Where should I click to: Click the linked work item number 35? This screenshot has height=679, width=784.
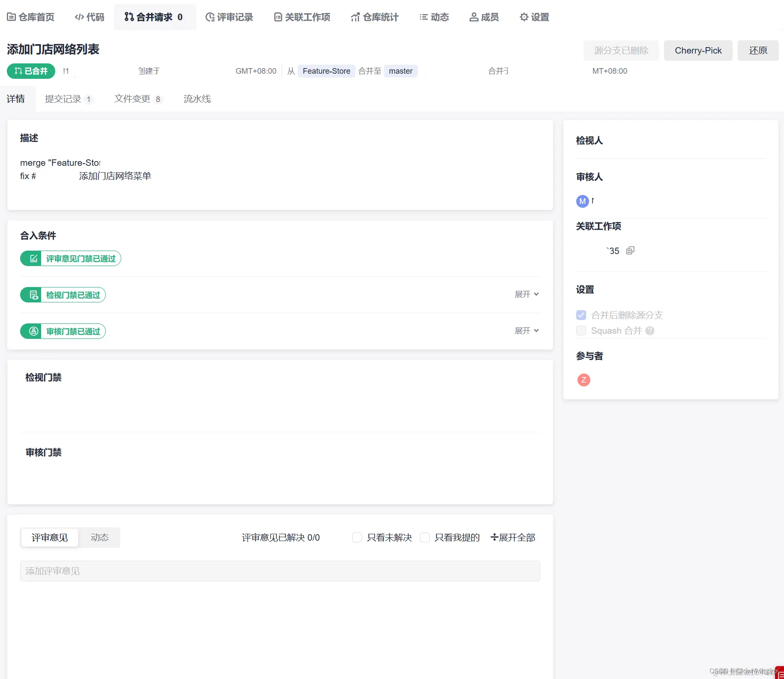613,251
